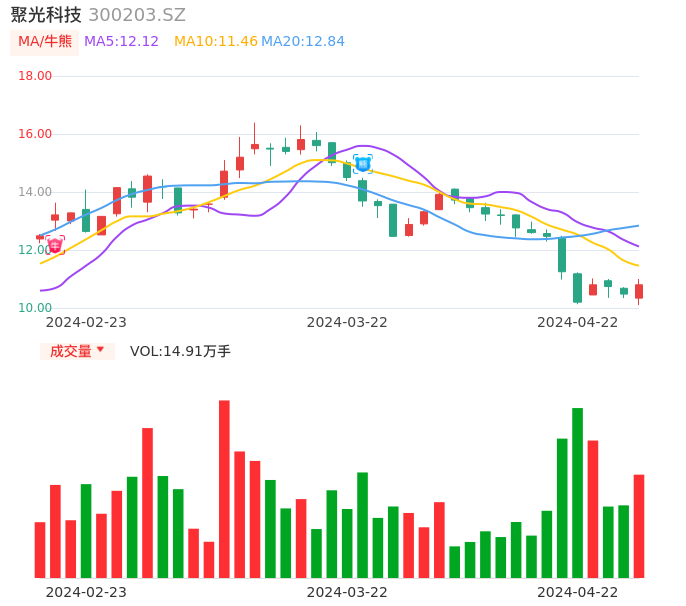Click the last red volume bar at far right
This screenshot has height=606, width=686.
coord(639,526)
